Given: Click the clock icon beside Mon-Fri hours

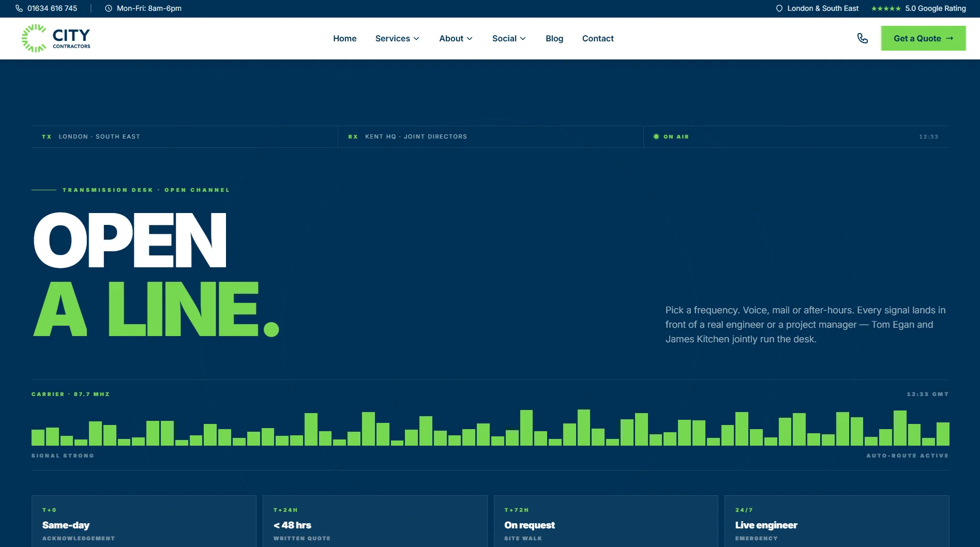Looking at the screenshot, I should 109,8.
